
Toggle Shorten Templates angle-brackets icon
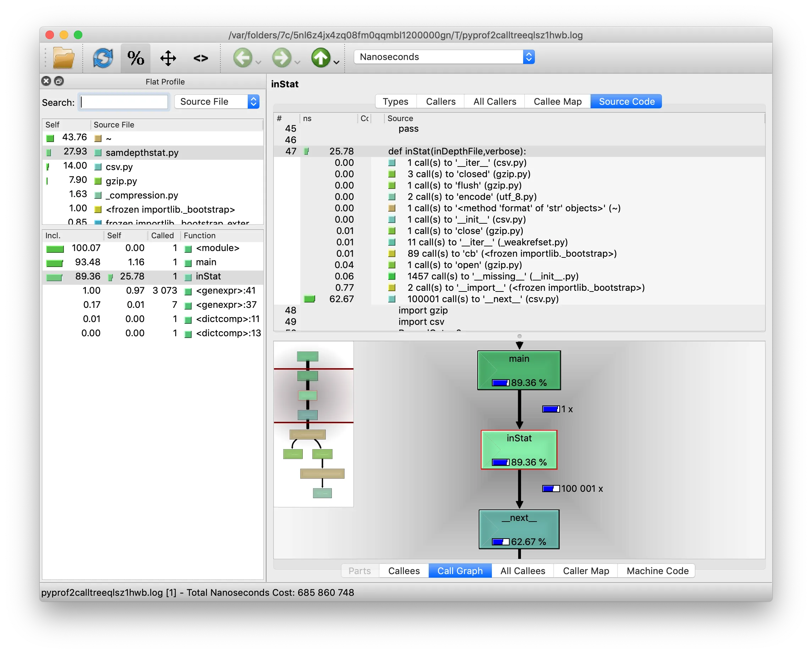click(x=201, y=58)
